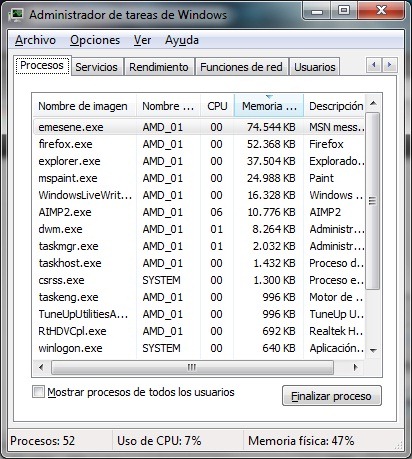Select the explorer.exe process
This screenshot has height=459, width=412.
(x=199, y=161)
